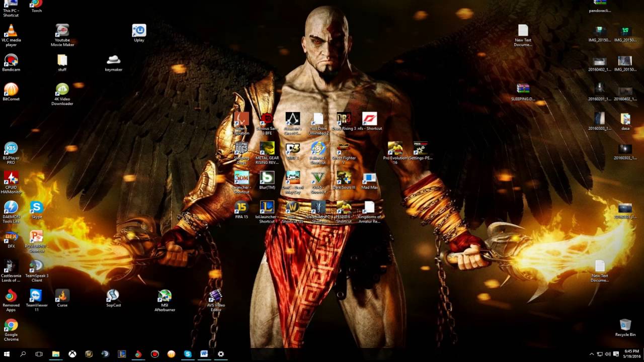The width and height of the screenshot is (644, 362).
Task: Open the Fallout4 shortcut icon
Action: [x=318, y=154]
